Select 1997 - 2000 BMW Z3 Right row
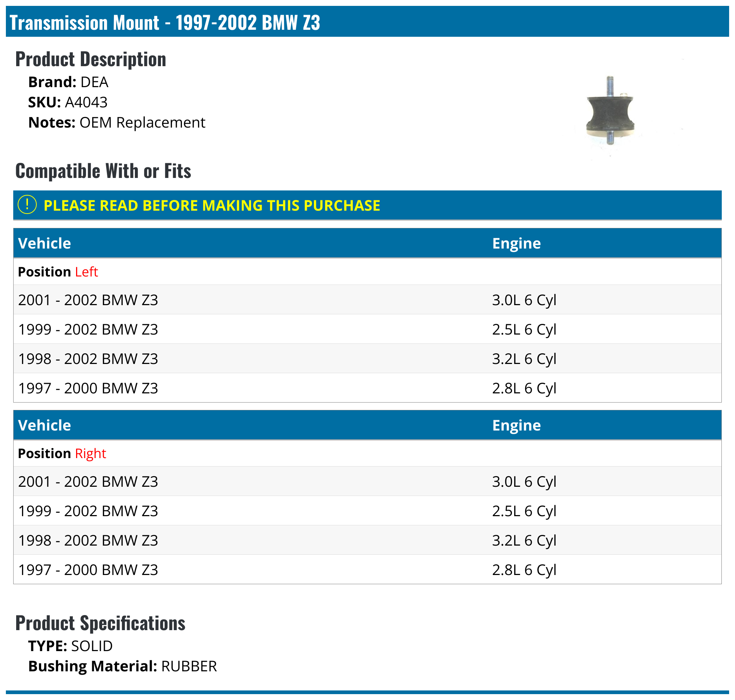Image resolution: width=735 pixels, height=700 pixels. pyautogui.click(x=88, y=570)
